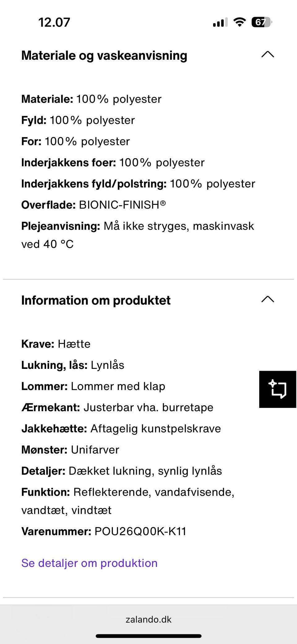297x644 pixels.
Task: Tap the Varenummer POU26Q00K-K11 text
Action: [104, 531]
